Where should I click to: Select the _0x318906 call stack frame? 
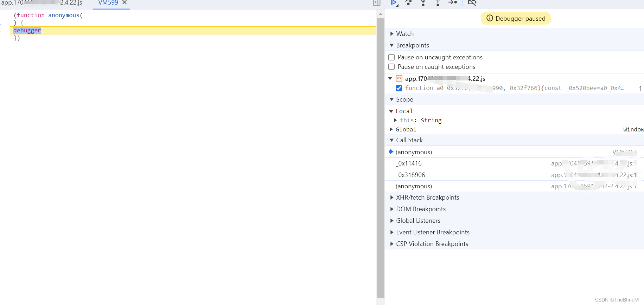point(515,175)
